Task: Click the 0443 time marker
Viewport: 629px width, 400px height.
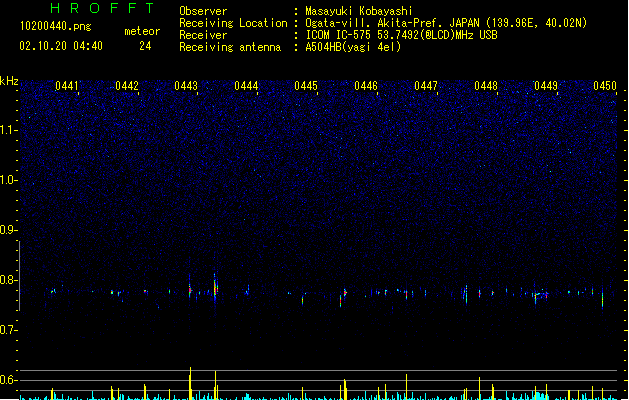Action: [x=186, y=86]
